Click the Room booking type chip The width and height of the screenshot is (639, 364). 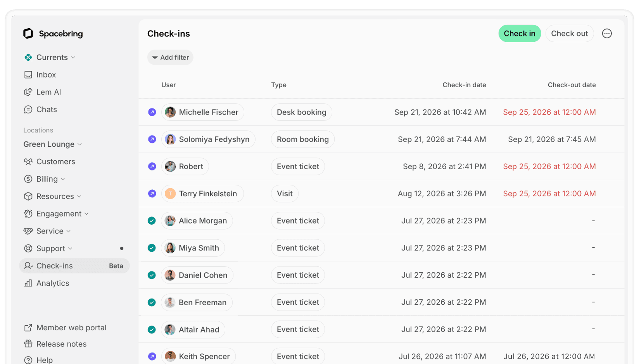click(303, 139)
